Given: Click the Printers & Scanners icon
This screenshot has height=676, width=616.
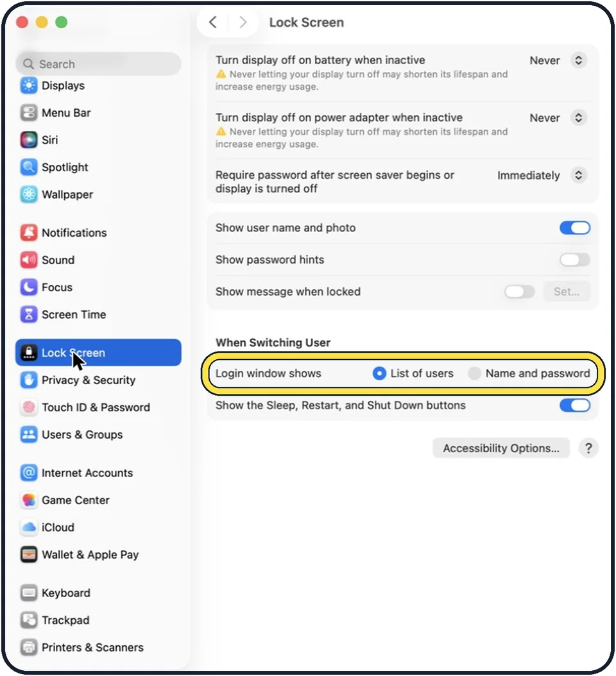Looking at the screenshot, I should (x=29, y=648).
